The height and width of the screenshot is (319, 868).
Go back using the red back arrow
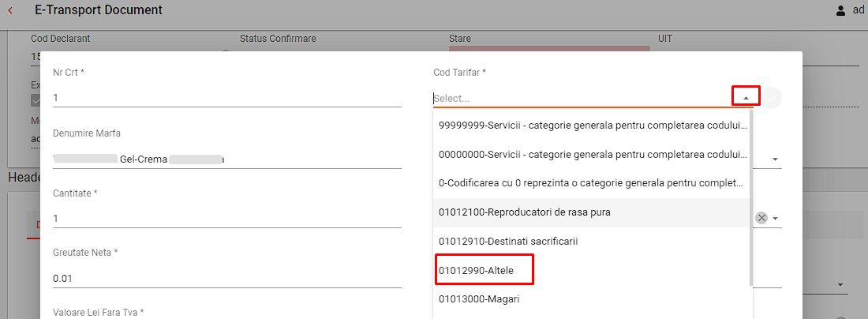click(x=10, y=10)
